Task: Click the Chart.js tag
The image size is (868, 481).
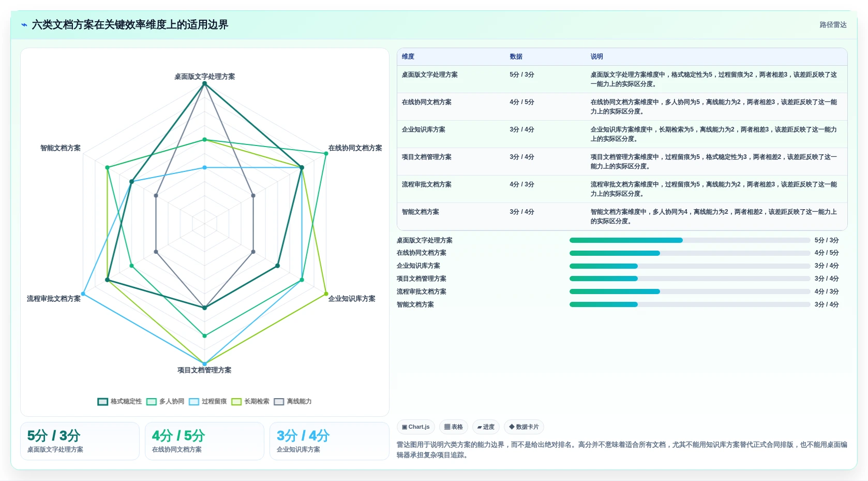Action: pos(416,427)
